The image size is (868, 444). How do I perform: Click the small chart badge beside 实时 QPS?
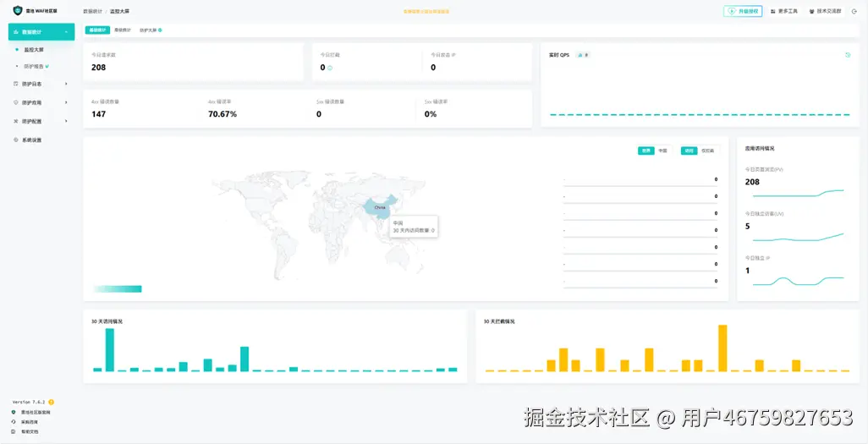tap(582, 55)
